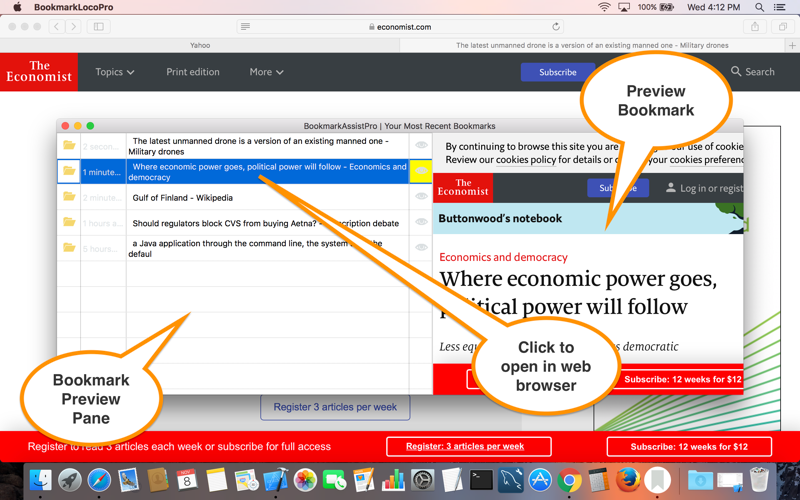Viewport: 800px width, 500px height.
Task: Toggle preview eye for Gulf of Finland bookmark
Action: coord(421,197)
